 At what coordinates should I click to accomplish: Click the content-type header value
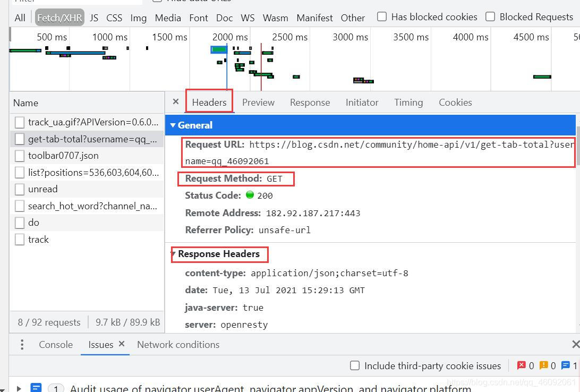pos(330,274)
